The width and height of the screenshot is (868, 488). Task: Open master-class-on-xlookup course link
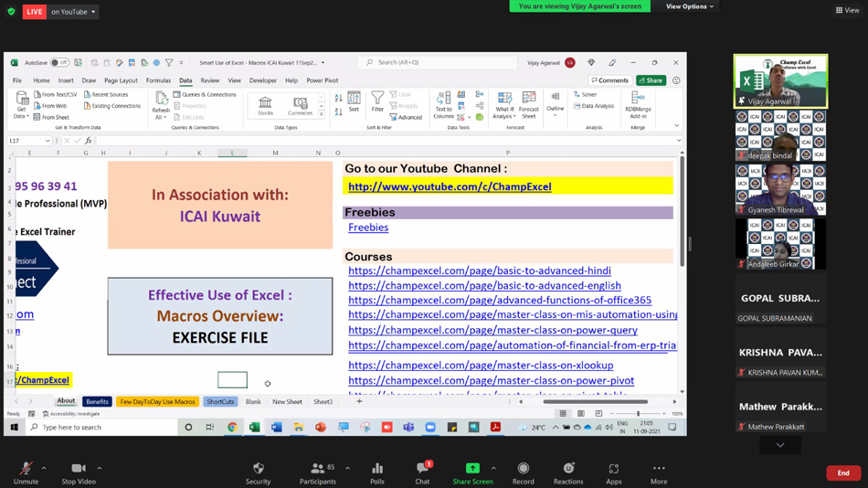tap(481, 365)
